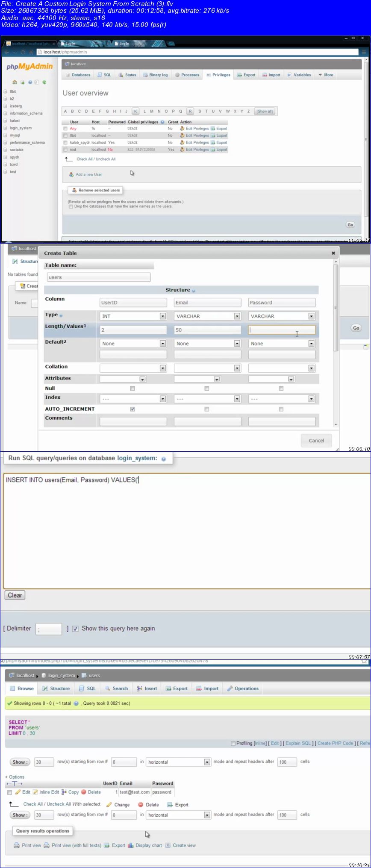Click red Delete icon in test@test.com row
The image size is (371, 868).
tap(84, 792)
